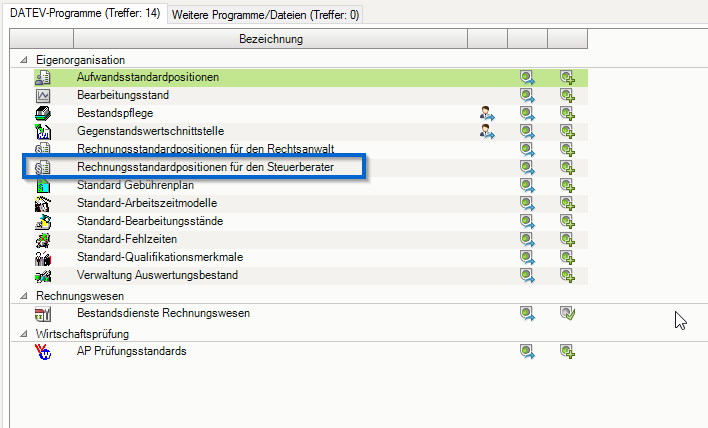Viewport: 708px width, 428px height.
Task: Click the green plus icon for Gegenstandswertschnittstelle
Action: [x=567, y=131]
